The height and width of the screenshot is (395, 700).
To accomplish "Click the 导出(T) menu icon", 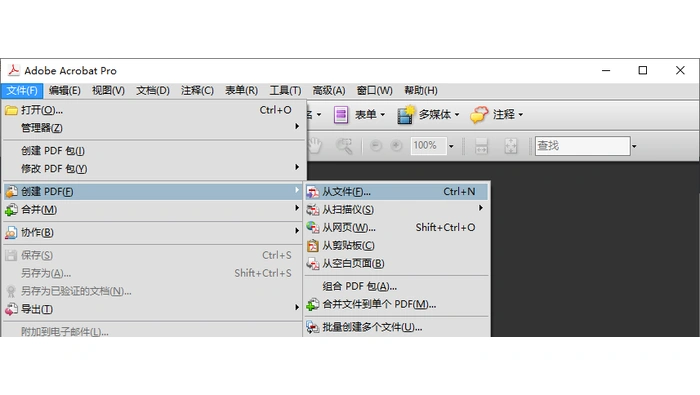I will [11, 309].
